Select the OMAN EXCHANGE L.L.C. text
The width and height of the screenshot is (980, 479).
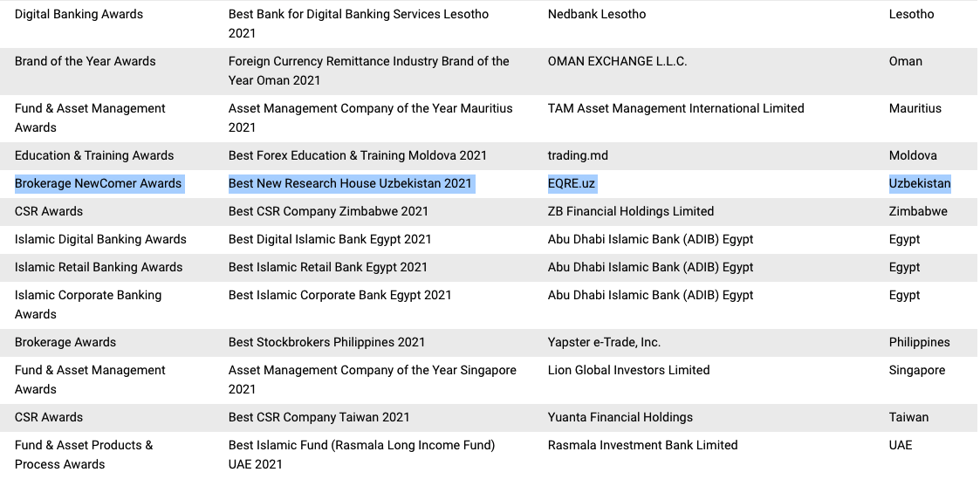[617, 61]
